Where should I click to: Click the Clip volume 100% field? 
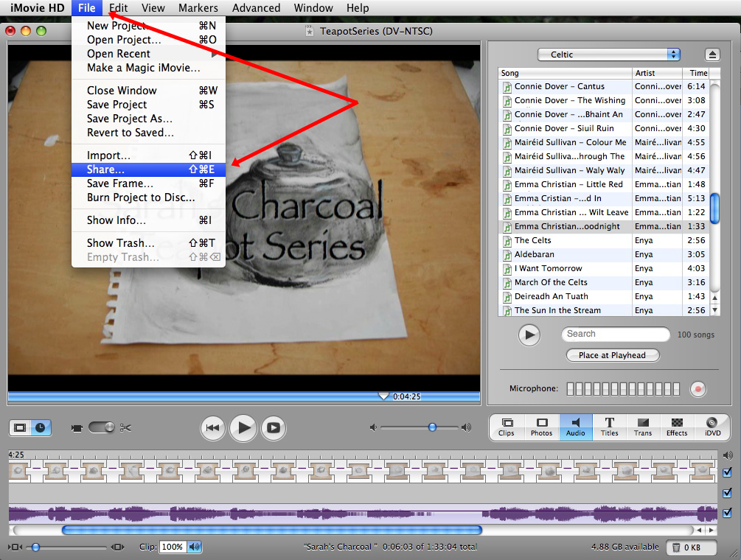pos(172,547)
